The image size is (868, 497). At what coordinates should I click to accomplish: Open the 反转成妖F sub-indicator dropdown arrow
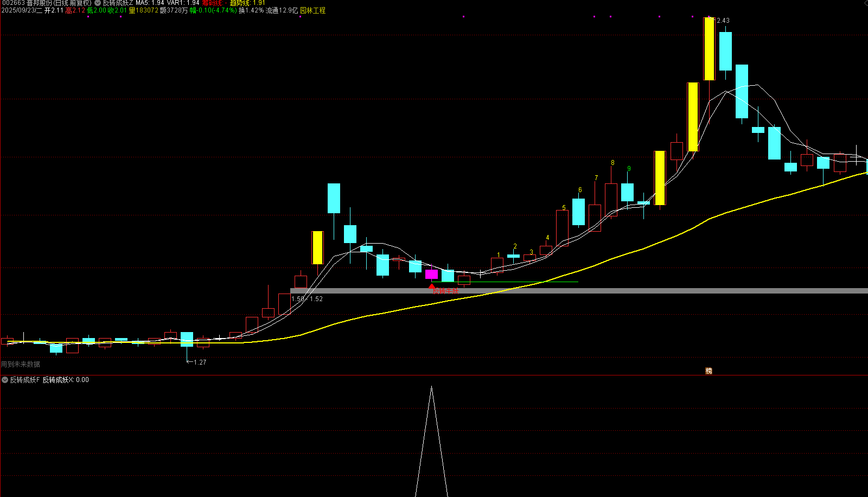pos(5,380)
